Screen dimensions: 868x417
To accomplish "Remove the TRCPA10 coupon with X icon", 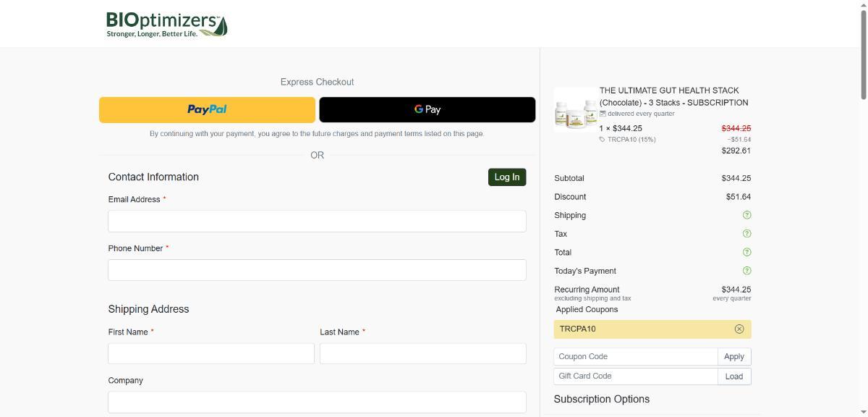I will [739, 329].
